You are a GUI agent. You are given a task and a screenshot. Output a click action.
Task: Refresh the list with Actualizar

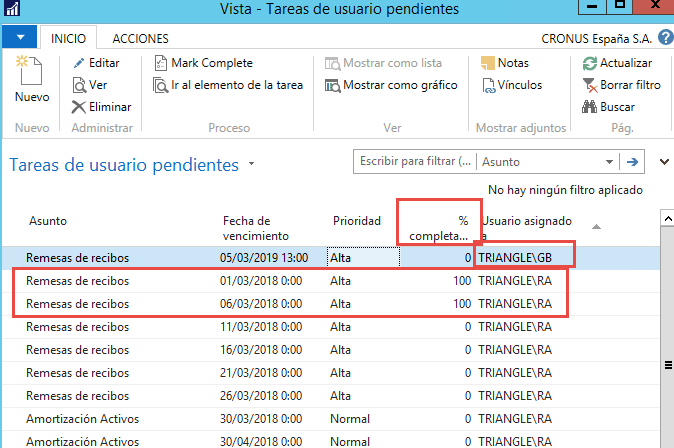(617, 63)
